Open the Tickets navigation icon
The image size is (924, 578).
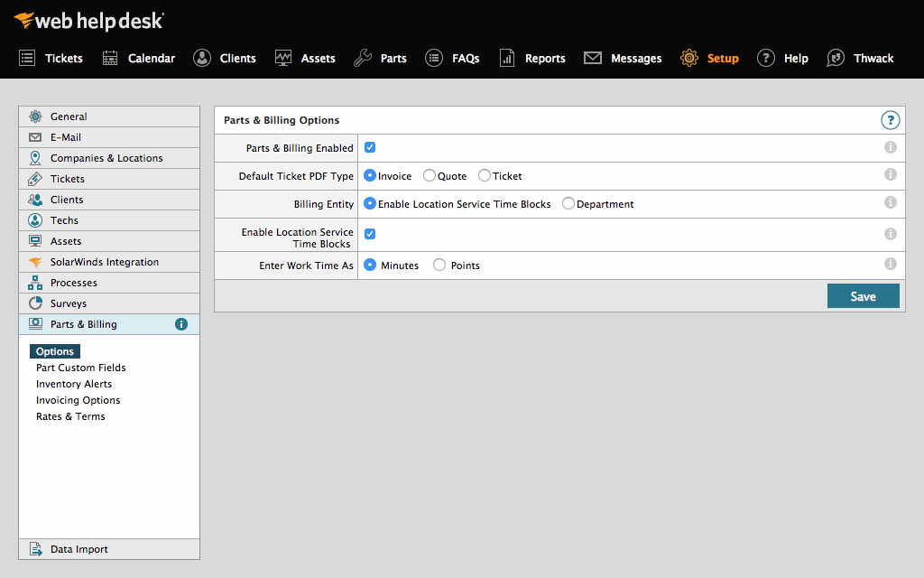(26, 58)
